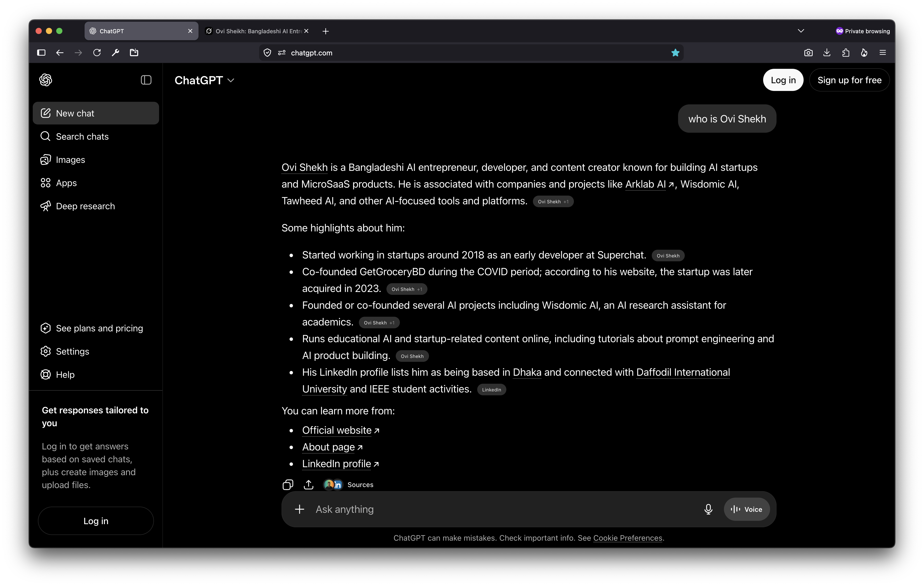Open Settings in the sidebar
Viewport: 924px width, 586px height.
96,351
